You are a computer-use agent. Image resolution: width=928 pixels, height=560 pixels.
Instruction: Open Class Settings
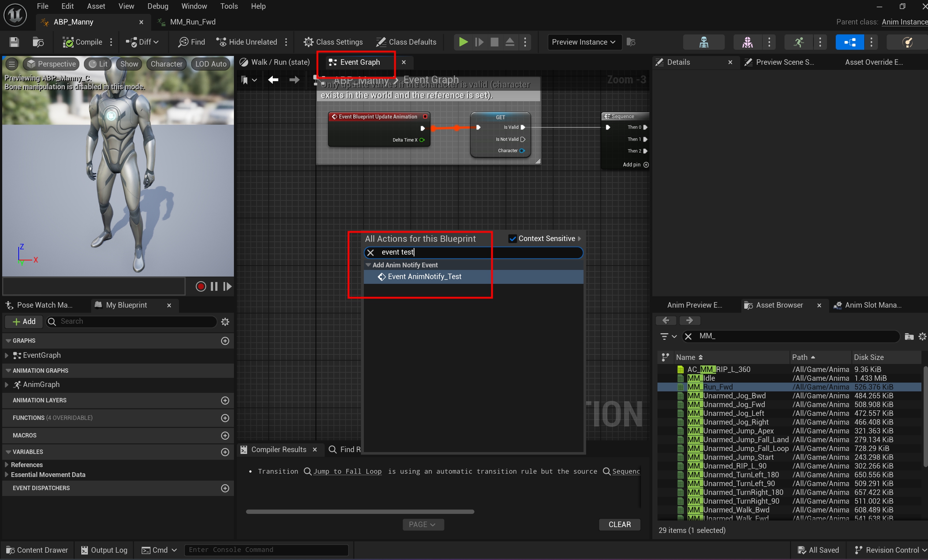[x=333, y=42]
